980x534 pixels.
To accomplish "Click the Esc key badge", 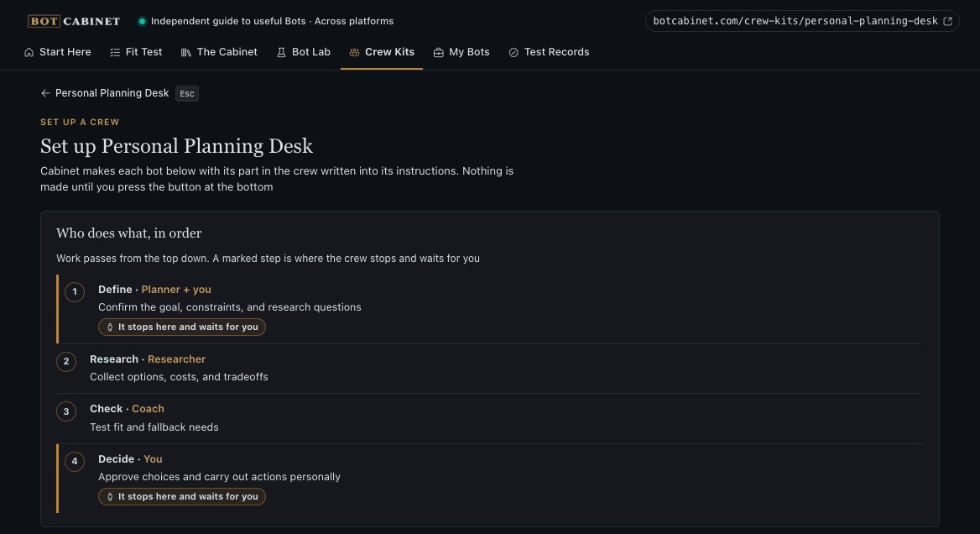I will coord(187,94).
